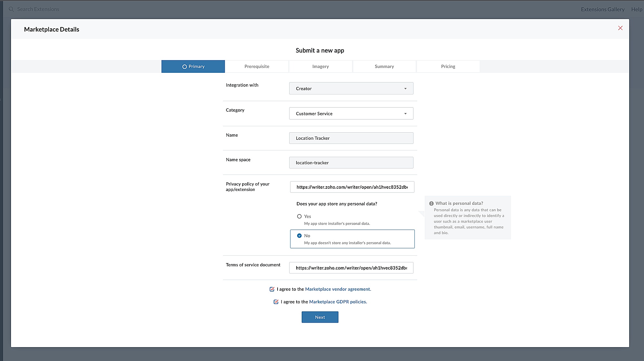Open the Summary tab

(384, 67)
